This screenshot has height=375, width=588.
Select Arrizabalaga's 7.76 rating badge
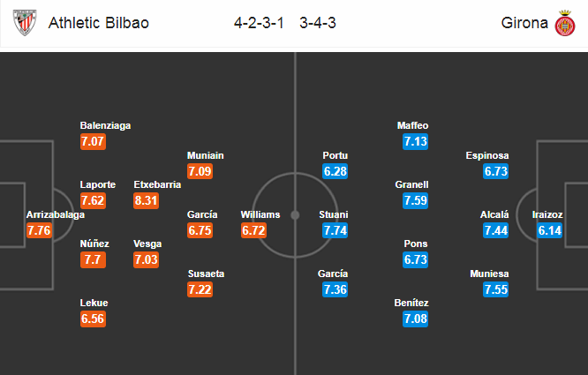pyautogui.click(x=39, y=230)
